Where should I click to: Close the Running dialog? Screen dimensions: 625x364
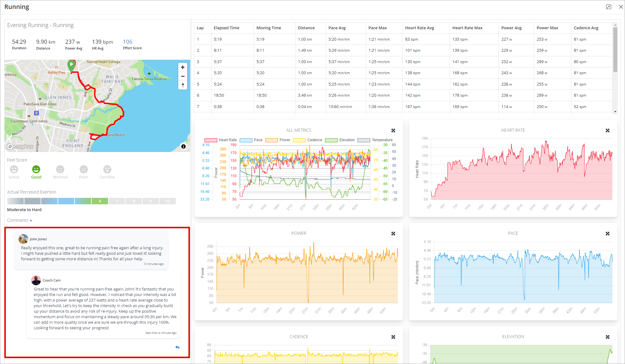tap(621, 7)
